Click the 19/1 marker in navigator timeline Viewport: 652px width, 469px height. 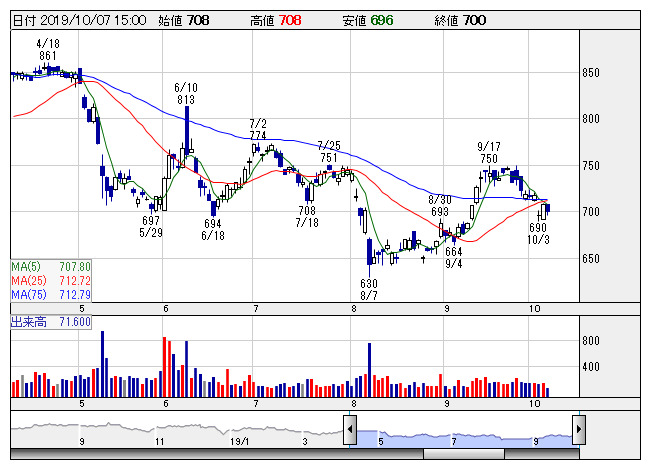point(239,440)
